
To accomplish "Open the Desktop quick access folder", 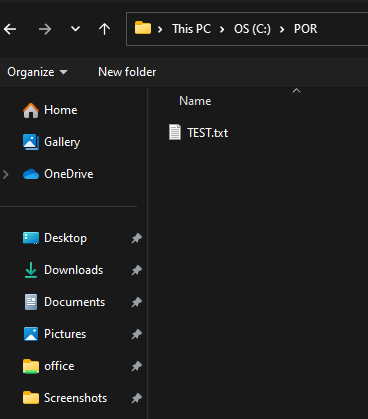I will pos(65,238).
